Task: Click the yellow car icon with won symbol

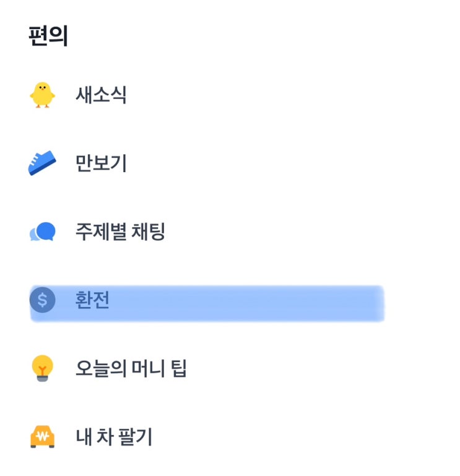Action: [42, 437]
